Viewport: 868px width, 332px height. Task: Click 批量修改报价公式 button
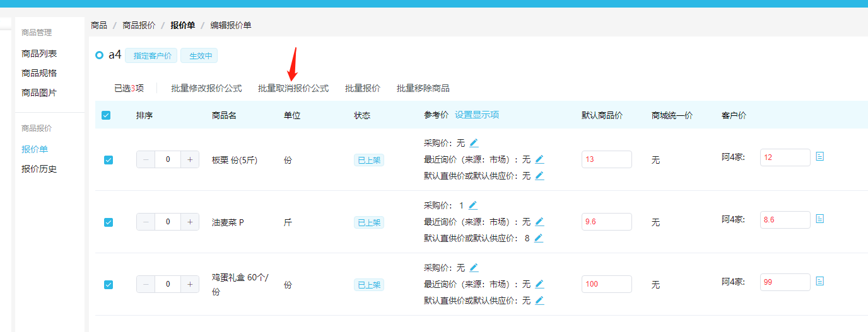tap(206, 88)
